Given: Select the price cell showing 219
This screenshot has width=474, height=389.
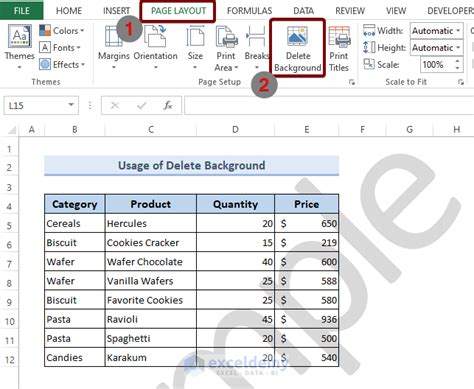Looking at the screenshot, I should (307, 242).
